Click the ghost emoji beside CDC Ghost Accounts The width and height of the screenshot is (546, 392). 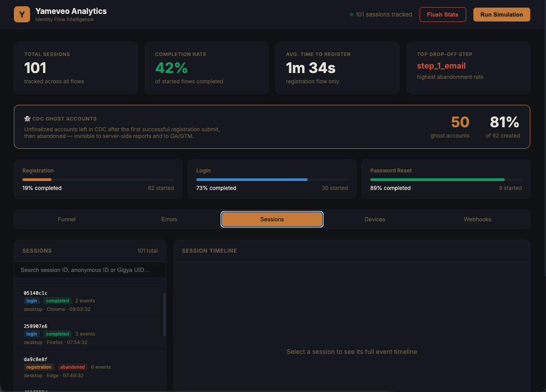(x=27, y=119)
